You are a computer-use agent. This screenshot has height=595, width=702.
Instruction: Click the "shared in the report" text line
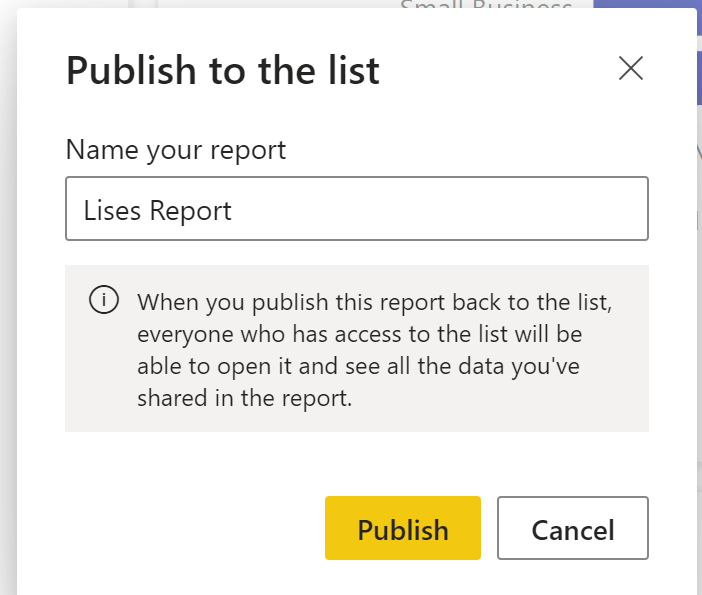tap(244, 398)
